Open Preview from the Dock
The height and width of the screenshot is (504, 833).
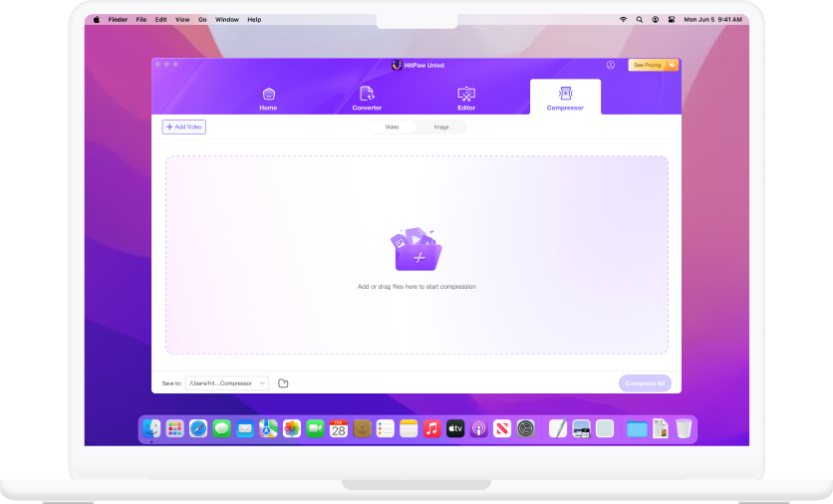pyautogui.click(x=581, y=428)
